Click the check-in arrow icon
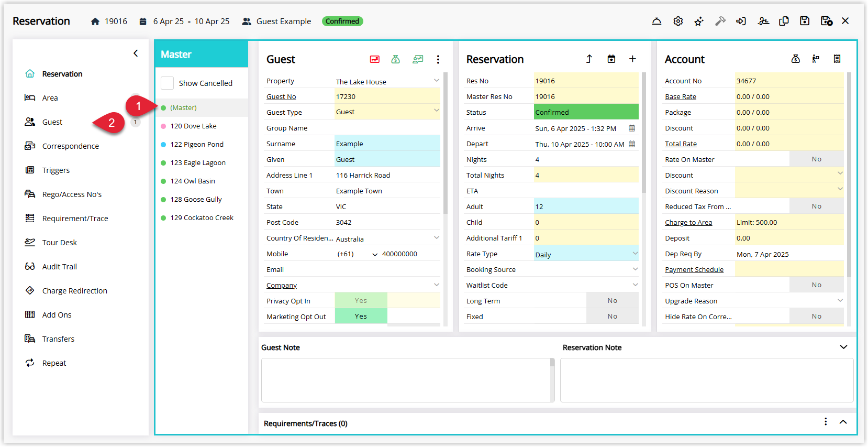Viewport: 868px width, 447px height. (741, 21)
